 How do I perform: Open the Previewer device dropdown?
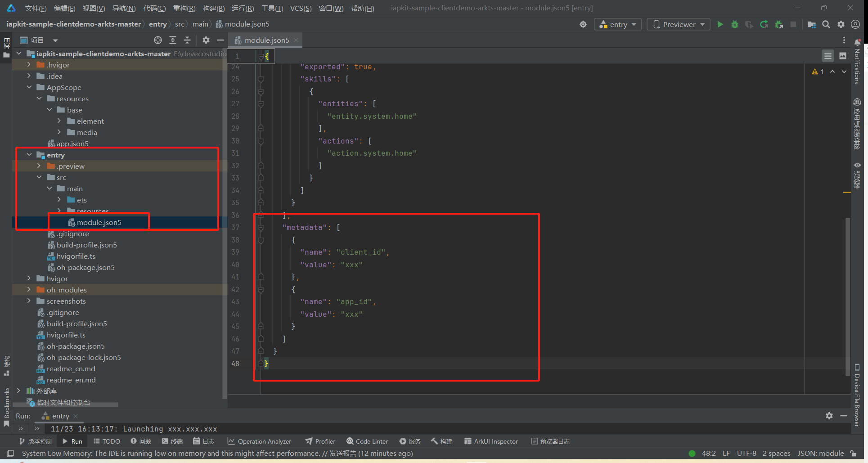tap(679, 24)
